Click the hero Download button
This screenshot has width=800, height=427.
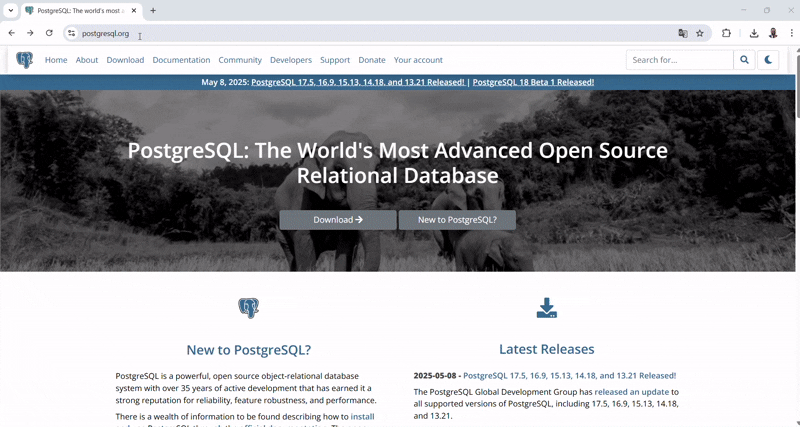click(x=338, y=220)
